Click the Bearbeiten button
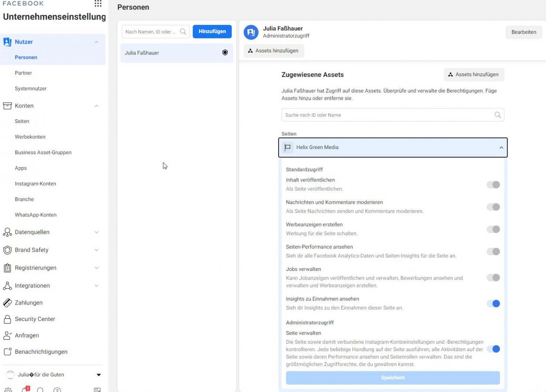This screenshot has width=546, height=392. click(523, 32)
